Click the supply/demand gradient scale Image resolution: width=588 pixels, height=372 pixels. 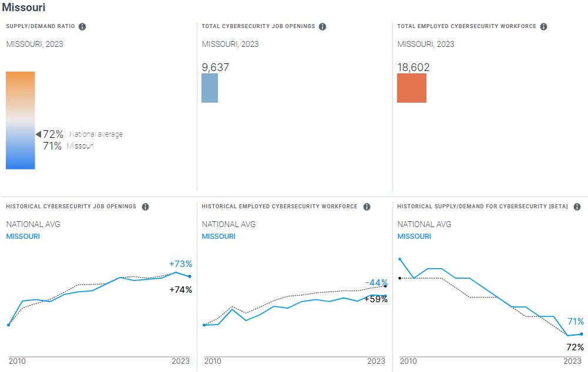[x=21, y=120]
